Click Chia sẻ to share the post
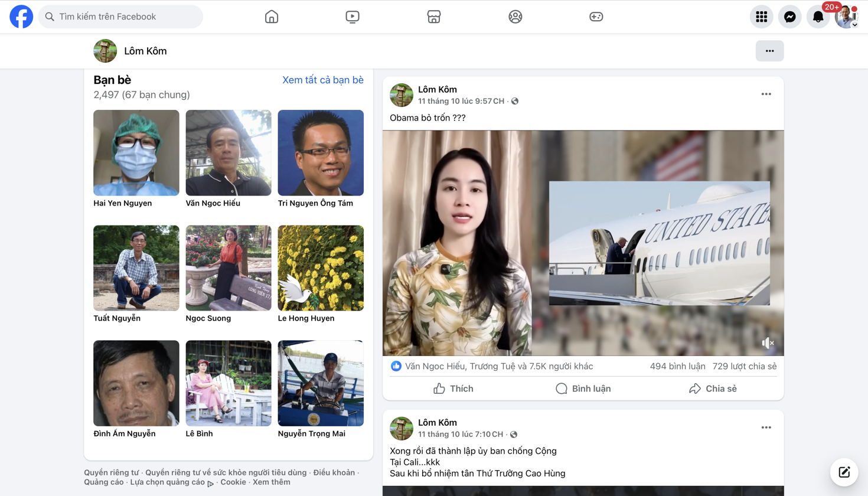This screenshot has height=496, width=868. [713, 389]
